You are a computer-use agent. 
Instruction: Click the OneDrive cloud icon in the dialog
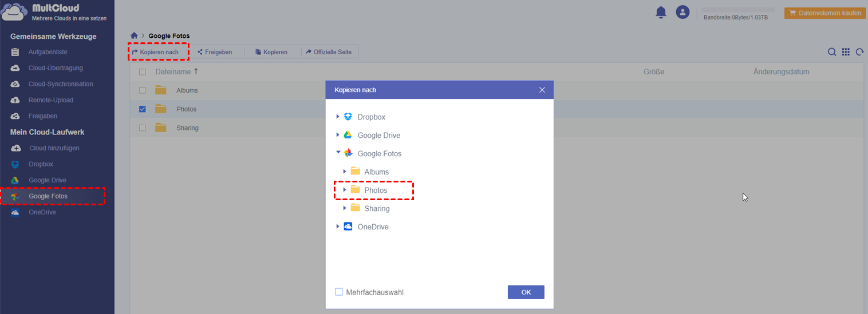tap(348, 226)
